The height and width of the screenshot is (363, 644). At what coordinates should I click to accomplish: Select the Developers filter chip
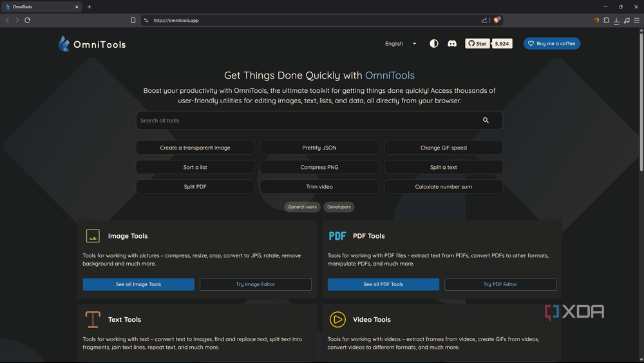click(339, 207)
